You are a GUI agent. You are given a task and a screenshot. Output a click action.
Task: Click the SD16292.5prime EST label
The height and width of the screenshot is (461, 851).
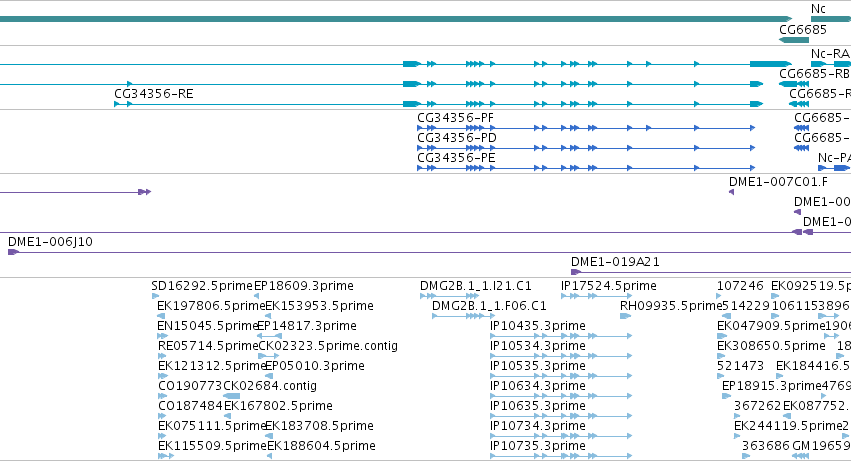coord(202,286)
